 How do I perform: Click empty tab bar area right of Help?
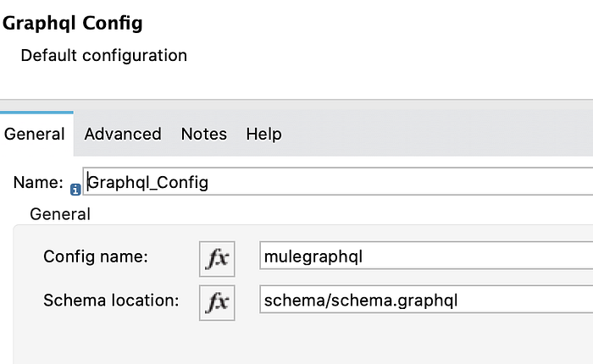[x=435, y=134]
